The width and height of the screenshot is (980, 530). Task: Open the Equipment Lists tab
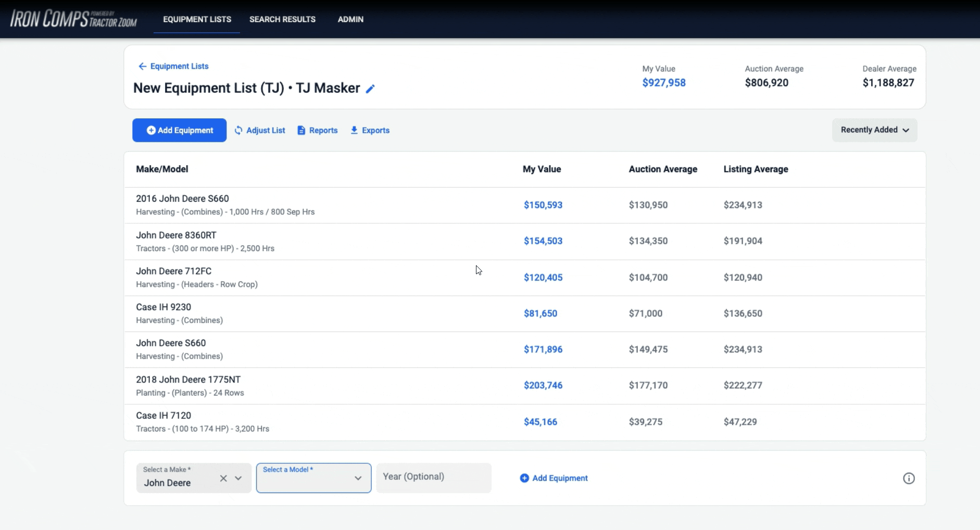[x=197, y=19]
